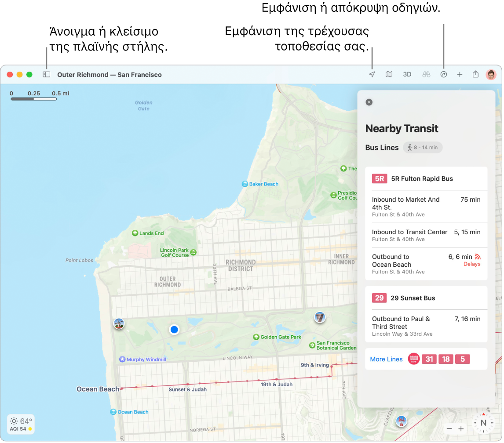The image size is (504, 443).
Task: Click the Baker Beach pin on the map
Action: click(x=245, y=184)
